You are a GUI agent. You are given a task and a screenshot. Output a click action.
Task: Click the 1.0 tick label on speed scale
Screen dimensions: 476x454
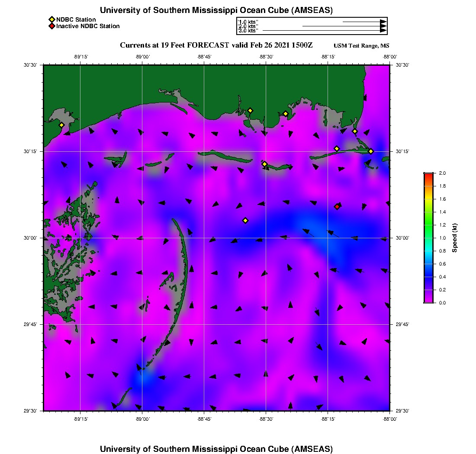(x=441, y=238)
